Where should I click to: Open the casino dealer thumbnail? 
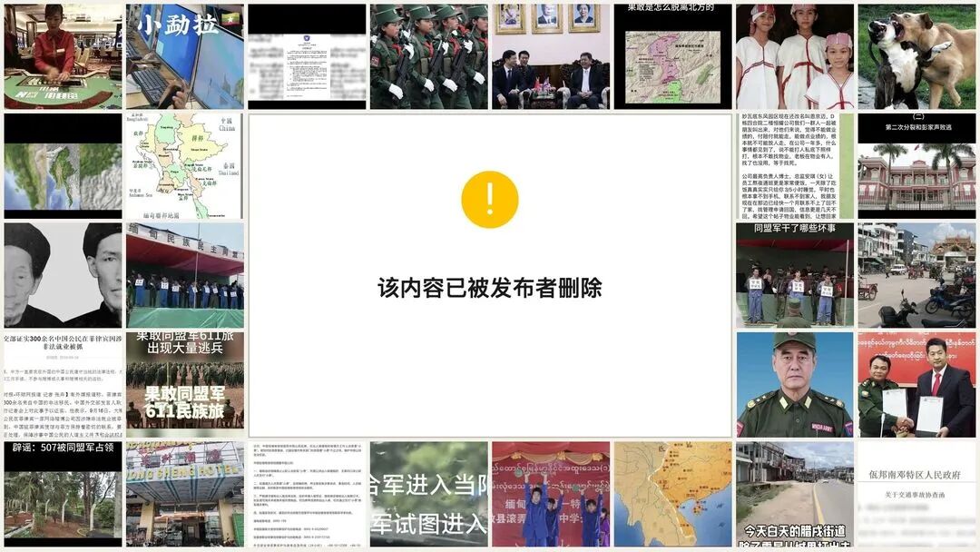(x=64, y=57)
